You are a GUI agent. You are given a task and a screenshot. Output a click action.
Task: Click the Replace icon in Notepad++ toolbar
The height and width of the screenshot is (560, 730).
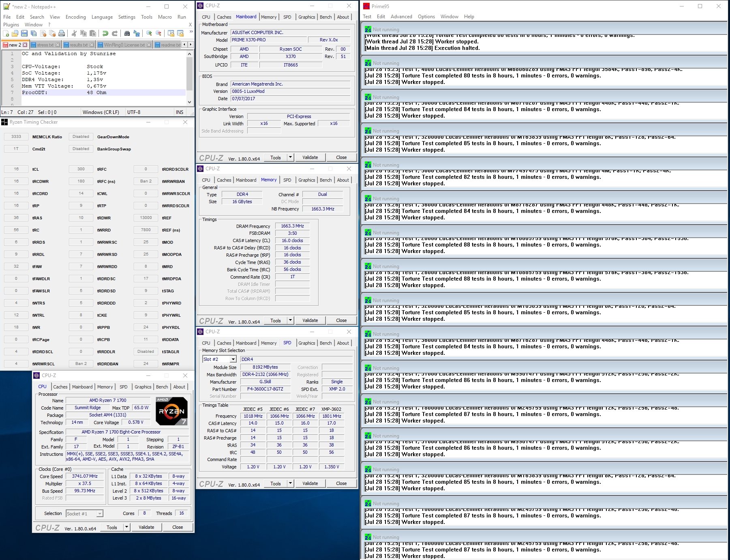point(137,33)
